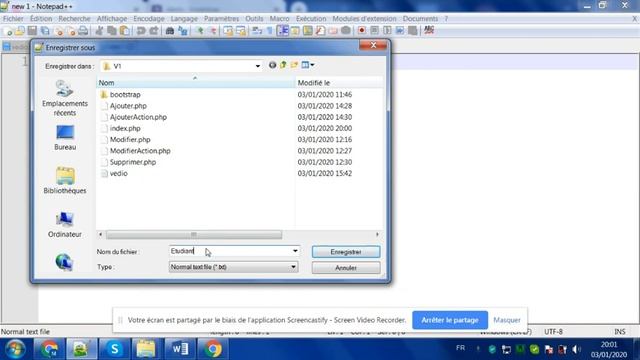Open the Fichier menu
The image size is (640, 360).
pyautogui.click(x=13, y=19)
